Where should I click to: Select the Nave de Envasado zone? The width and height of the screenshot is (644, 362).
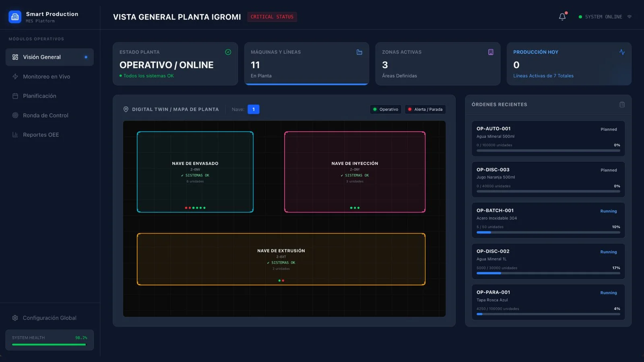pyautogui.click(x=195, y=172)
